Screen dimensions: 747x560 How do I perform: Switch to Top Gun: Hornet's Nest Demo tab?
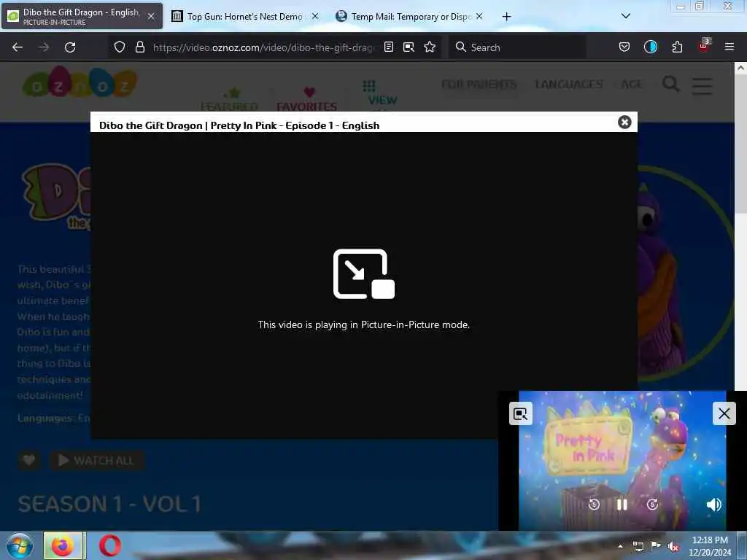click(x=244, y=16)
